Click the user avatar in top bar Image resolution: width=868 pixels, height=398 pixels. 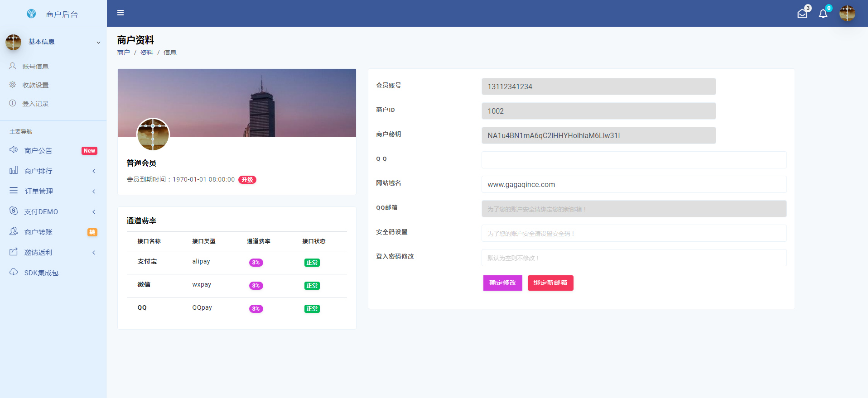point(847,13)
